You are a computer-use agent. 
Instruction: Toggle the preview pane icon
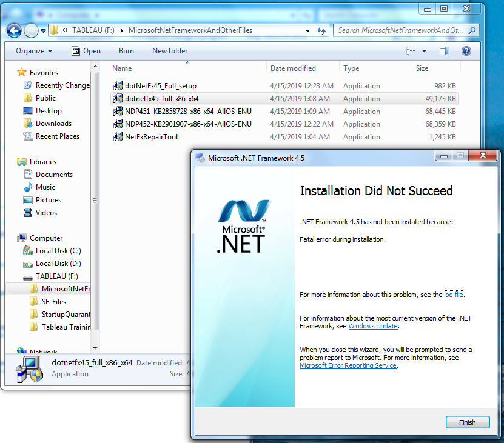[445, 51]
